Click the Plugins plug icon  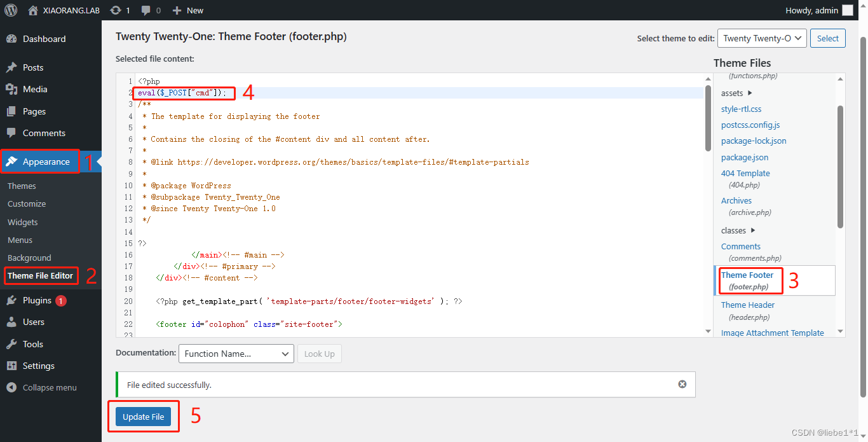pos(11,300)
